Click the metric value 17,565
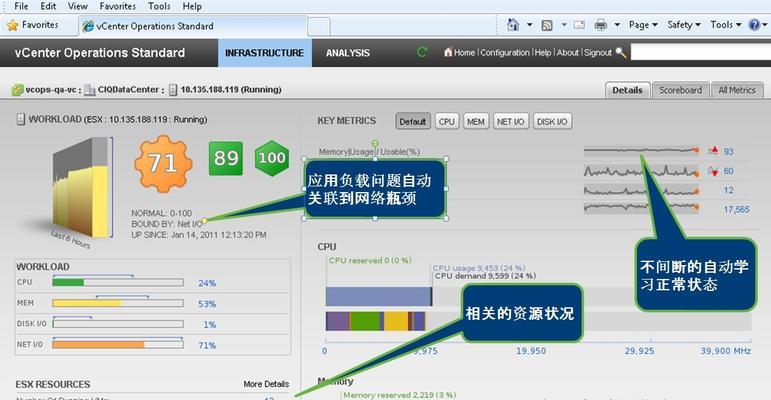Viewport: 771px width, 400px height. click(737, 210)
